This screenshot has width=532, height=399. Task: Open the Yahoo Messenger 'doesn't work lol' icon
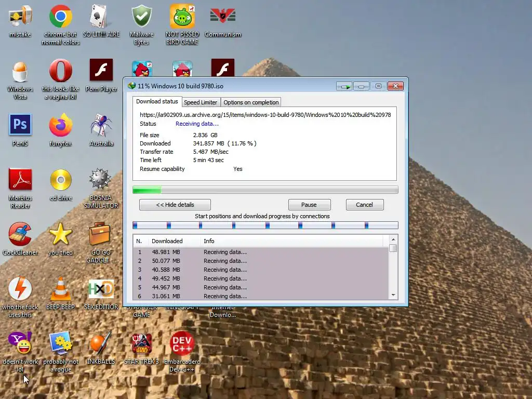(x=20, y=343)
